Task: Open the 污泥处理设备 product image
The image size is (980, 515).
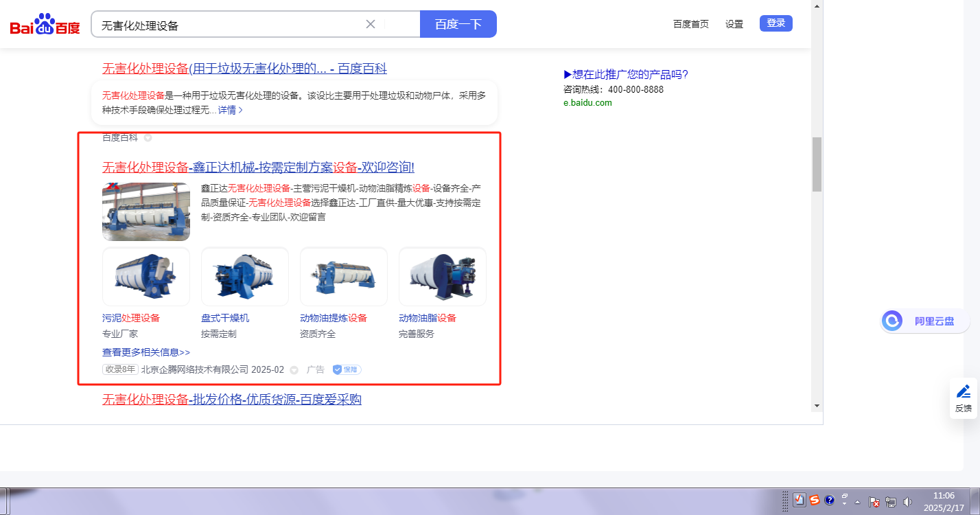Action: (146, 277)
